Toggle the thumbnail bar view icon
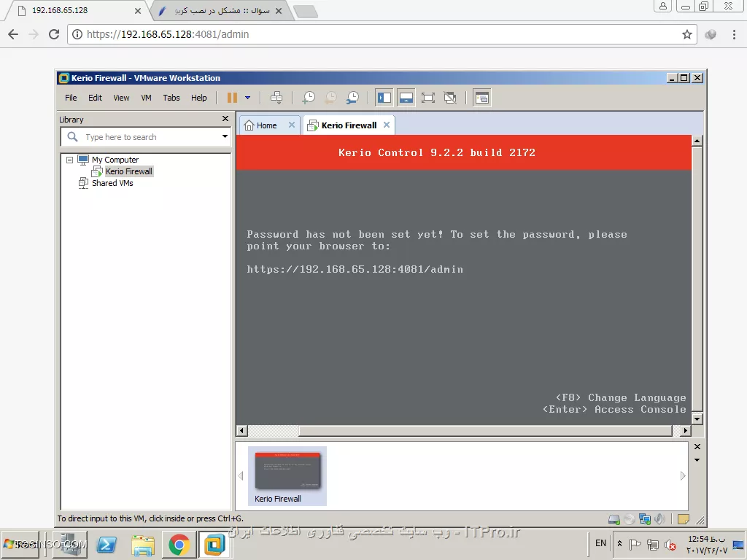This screenshot has height=560, width=747. (x=406, y=98)
